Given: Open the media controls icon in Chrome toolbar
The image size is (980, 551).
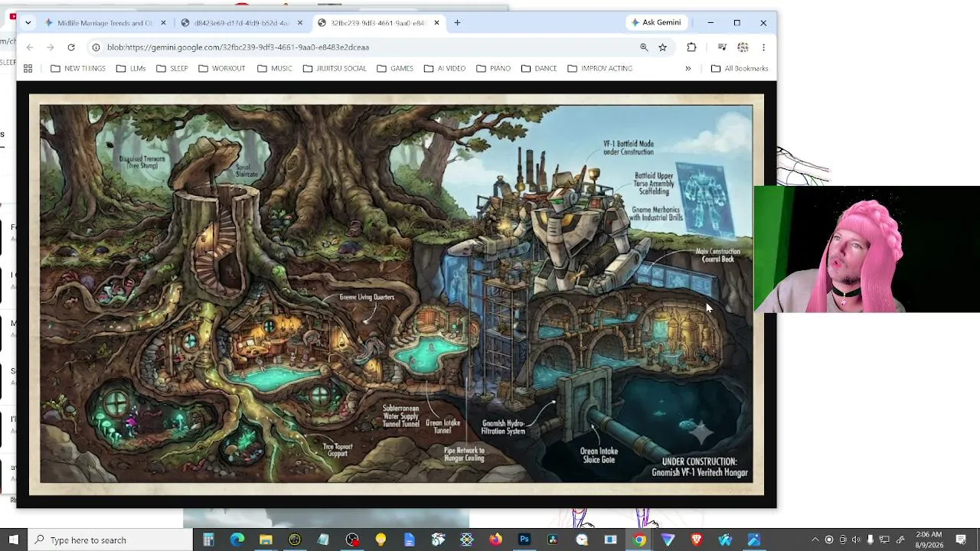Looking at the screenshot, I should click(722, 47).
